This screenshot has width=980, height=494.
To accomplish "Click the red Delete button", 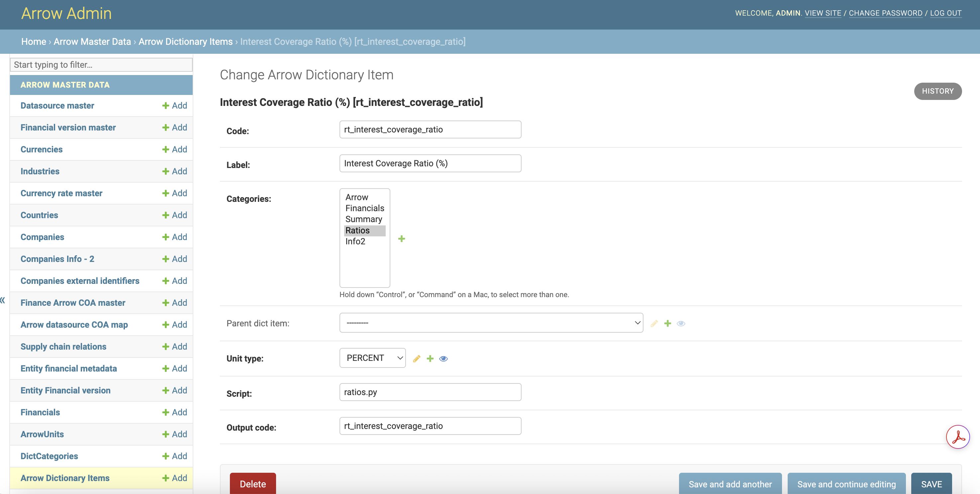I will (x=252, y=484).
